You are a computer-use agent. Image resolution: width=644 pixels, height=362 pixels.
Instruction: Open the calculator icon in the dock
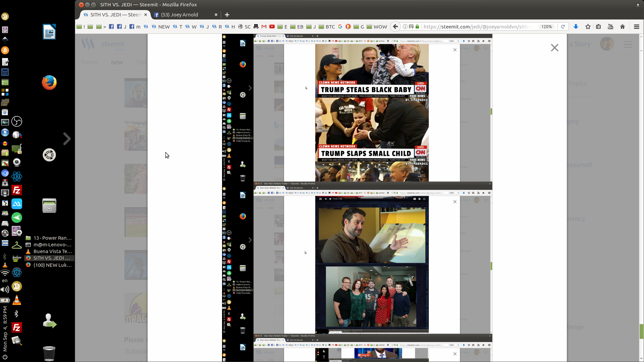pos(5,72)
